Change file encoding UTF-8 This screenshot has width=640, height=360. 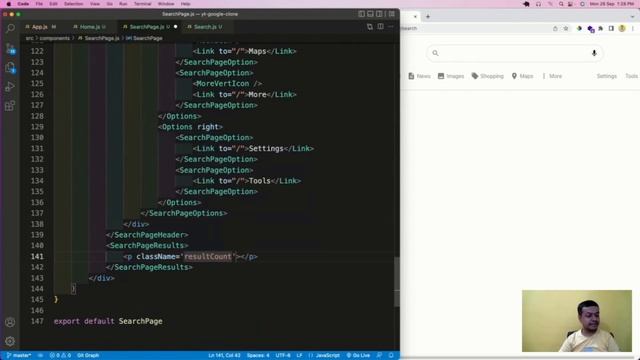pos(283,356)
